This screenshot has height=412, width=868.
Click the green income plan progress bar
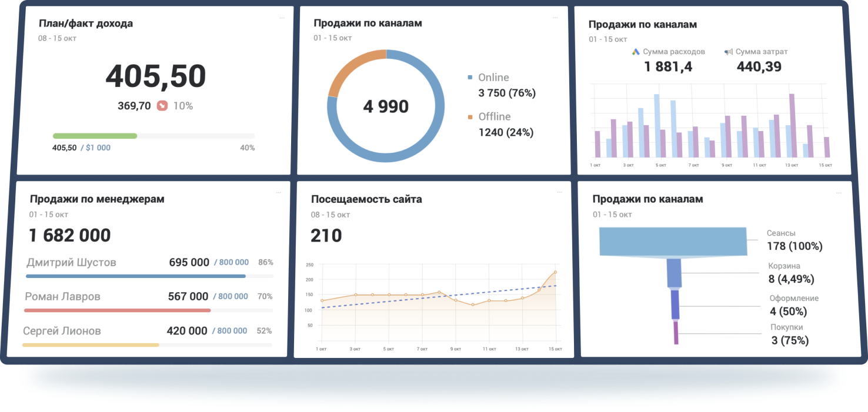[95, 136]
